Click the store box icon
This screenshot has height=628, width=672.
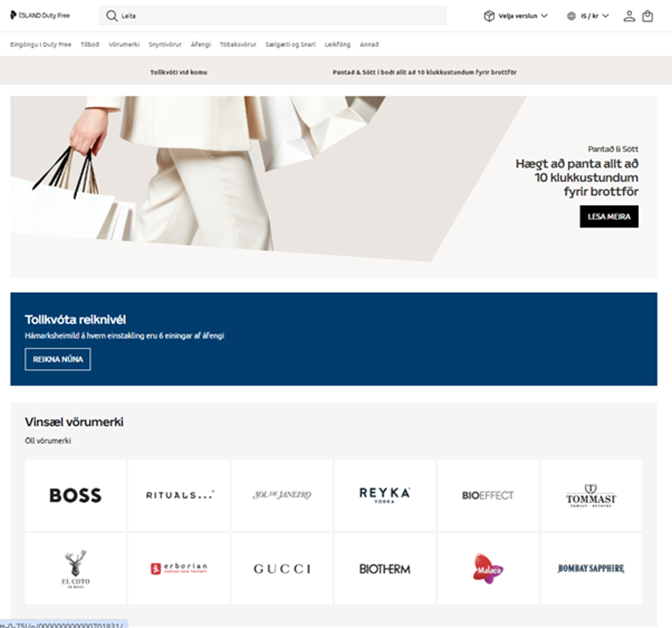tap(489, 16)
